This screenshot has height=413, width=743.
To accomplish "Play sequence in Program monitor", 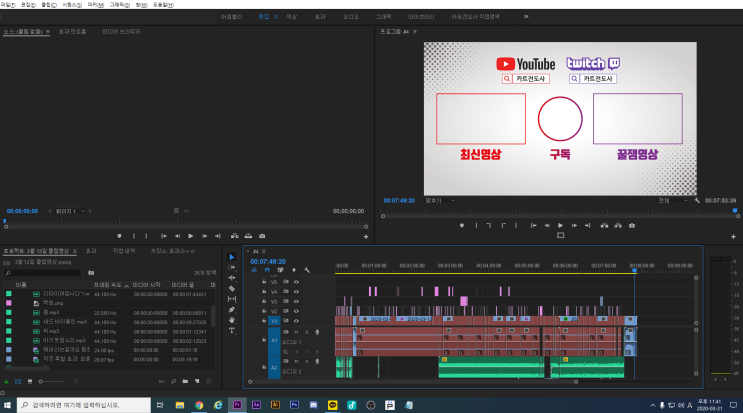I will [561, 225].
